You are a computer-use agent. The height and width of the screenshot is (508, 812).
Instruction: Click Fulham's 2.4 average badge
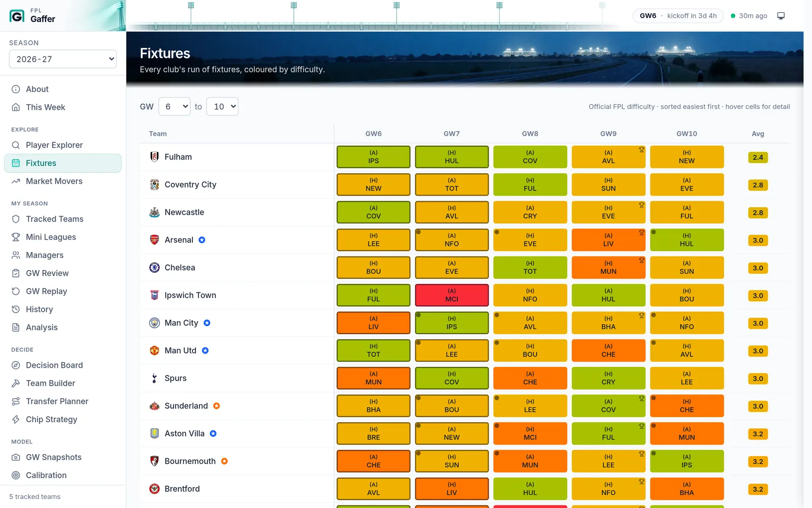click(758, 157)
